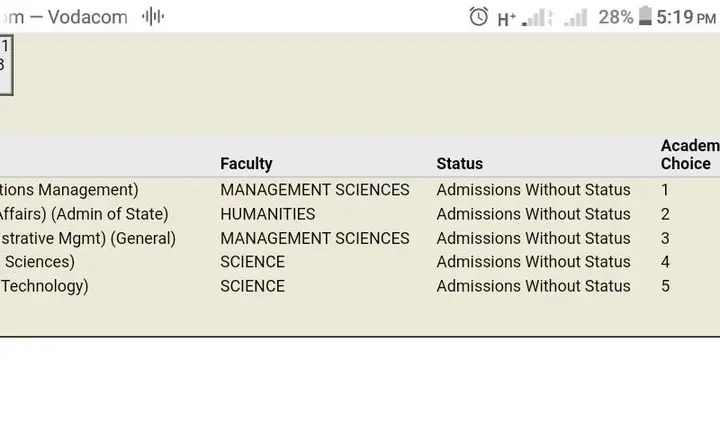720x432 pixels.
Task: Click status of choice 1 row
Action: pos(533,190)
